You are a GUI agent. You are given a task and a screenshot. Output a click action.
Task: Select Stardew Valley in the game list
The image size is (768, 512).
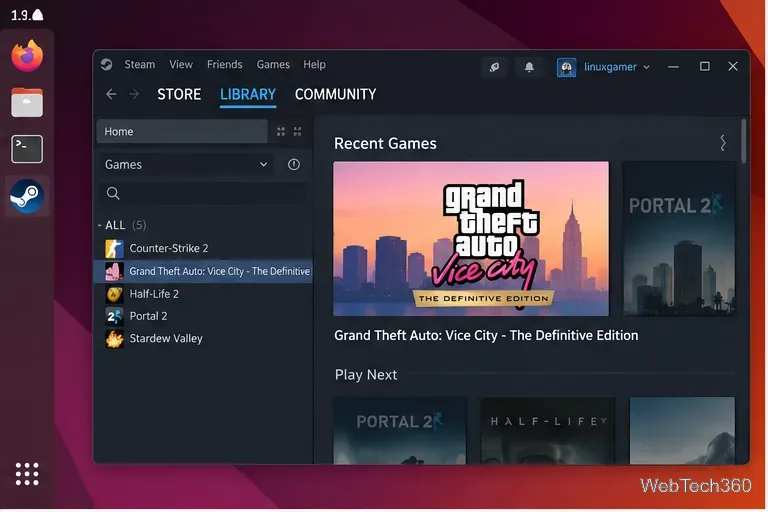pos(203,339)
